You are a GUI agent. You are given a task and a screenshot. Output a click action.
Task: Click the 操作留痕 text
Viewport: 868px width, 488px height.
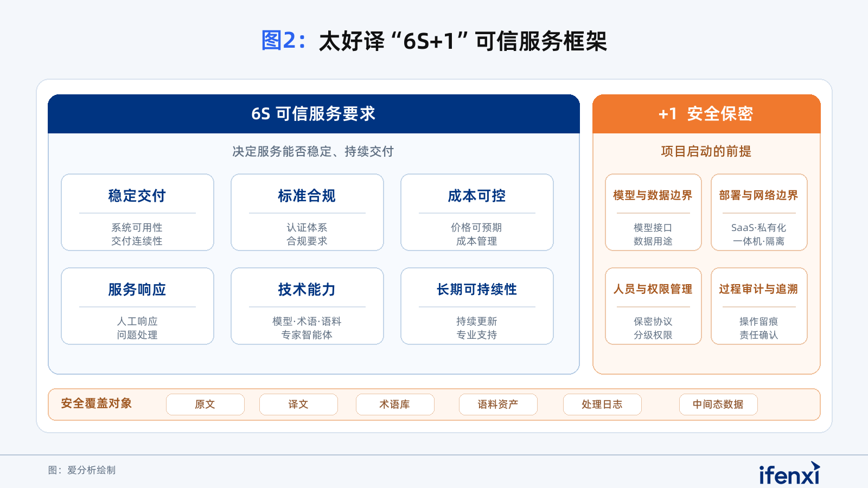pos(759,322)
